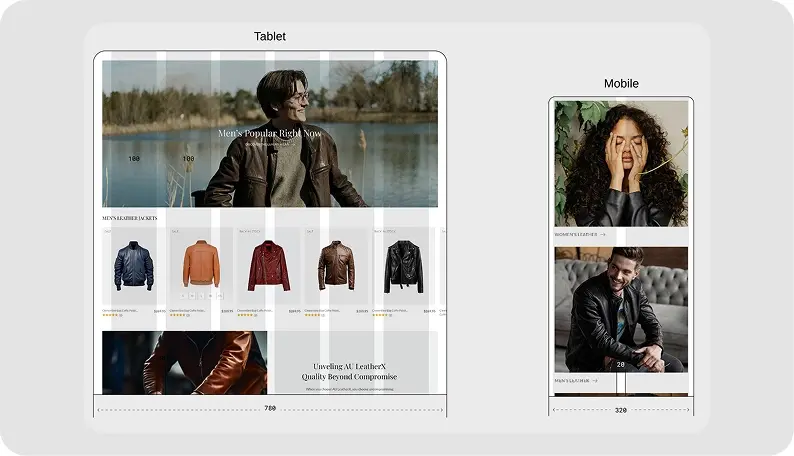The width and height of the screenshot is (794, 456).
Task: Click the Men's Leather Jackets section title
Action: point(130,218)
